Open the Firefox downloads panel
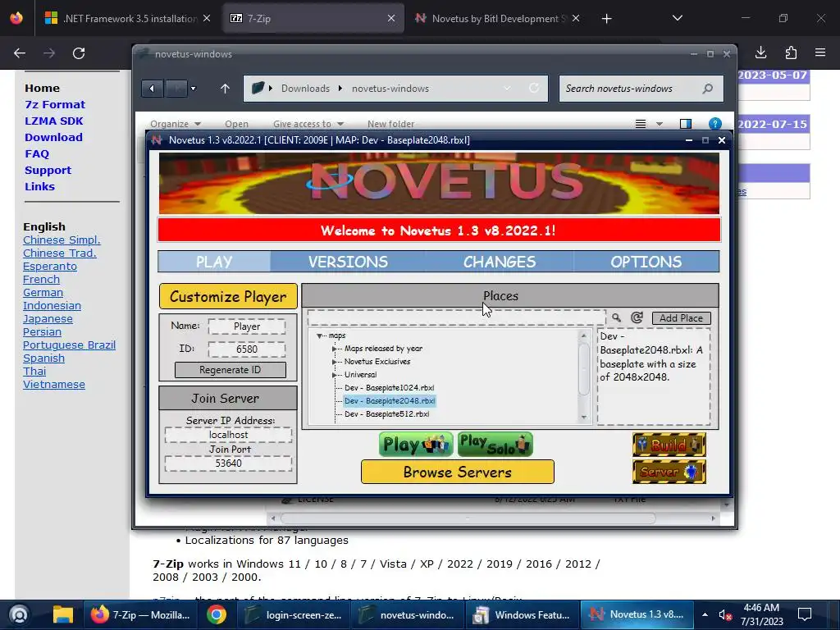Image resolution: width=840 pixels, height=630 pixels. pos(760,52)
